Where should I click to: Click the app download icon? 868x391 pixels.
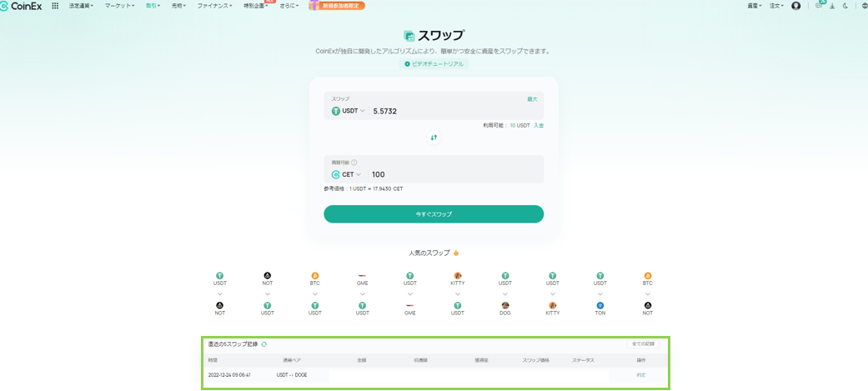tap(832, 6)
